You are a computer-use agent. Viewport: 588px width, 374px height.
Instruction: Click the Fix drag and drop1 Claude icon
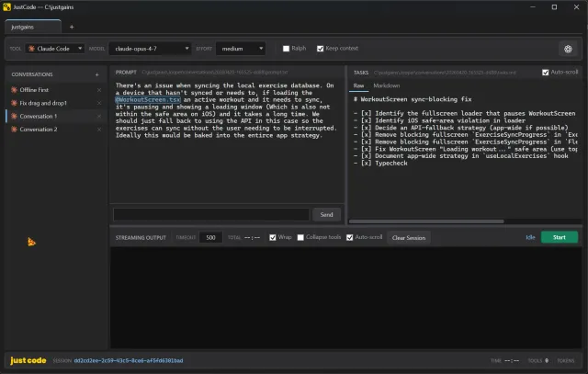click(x=15, y=103)
